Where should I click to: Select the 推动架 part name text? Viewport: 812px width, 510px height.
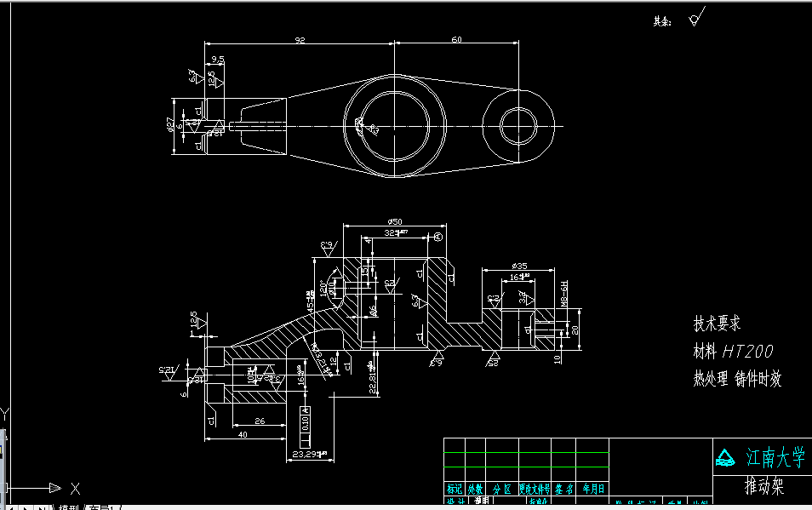pyautogui.click(x=764, y=486)
